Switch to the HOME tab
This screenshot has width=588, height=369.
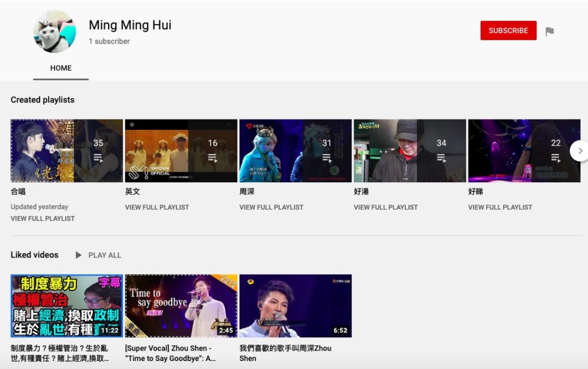tap(60, 68)
